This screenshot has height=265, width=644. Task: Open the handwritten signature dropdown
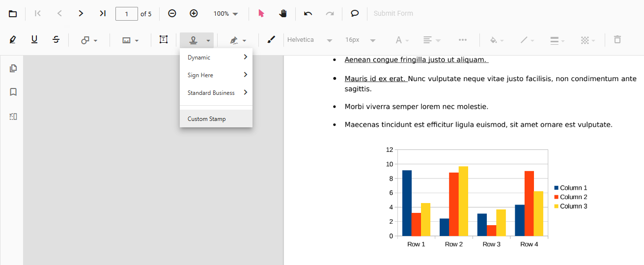click(238, 40)
